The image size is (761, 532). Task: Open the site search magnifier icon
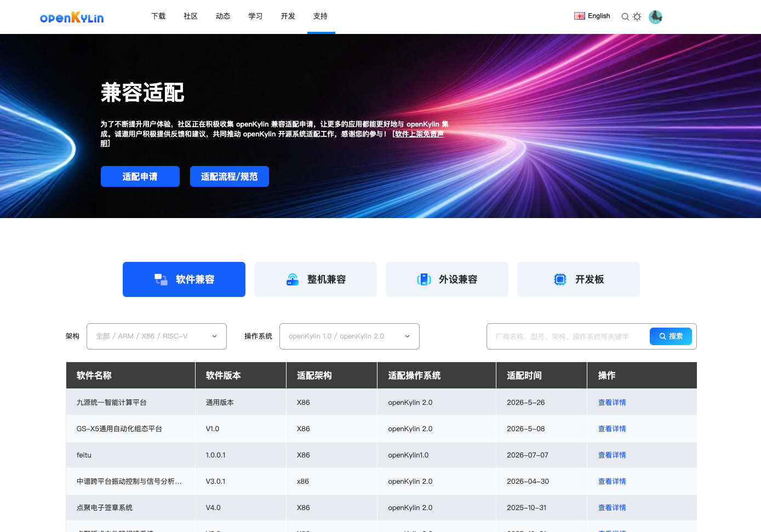625,17
